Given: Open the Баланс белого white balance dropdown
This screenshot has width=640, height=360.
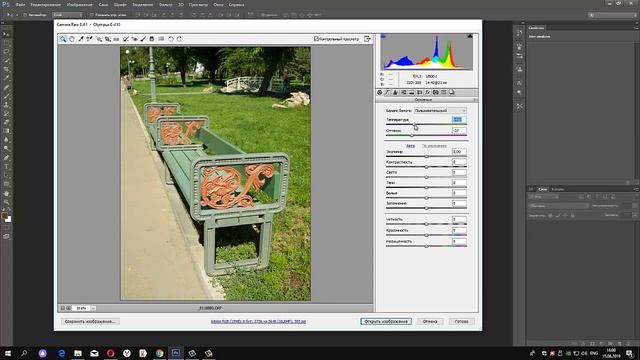Looking at the screenshot, I should tap(440, 111).
